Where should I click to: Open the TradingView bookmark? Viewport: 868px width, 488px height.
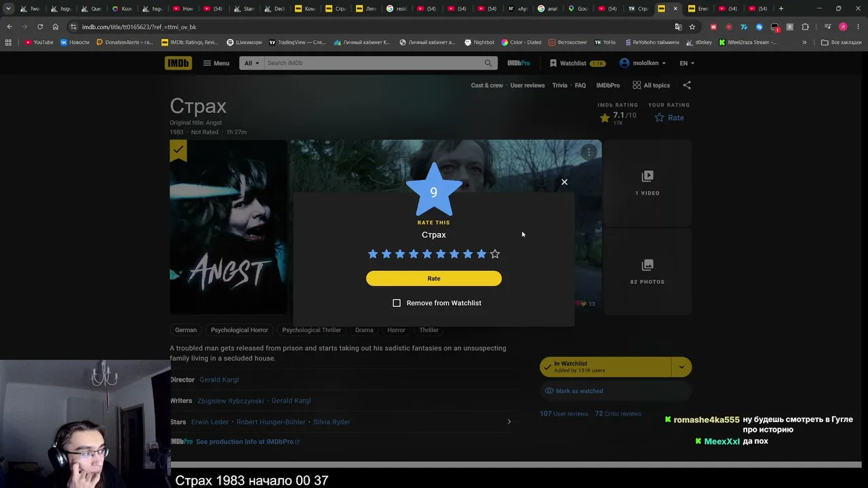[x=298, y=42]
